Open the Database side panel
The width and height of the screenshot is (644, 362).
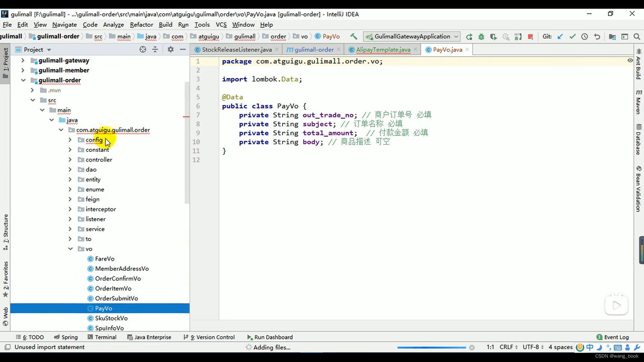638,139
